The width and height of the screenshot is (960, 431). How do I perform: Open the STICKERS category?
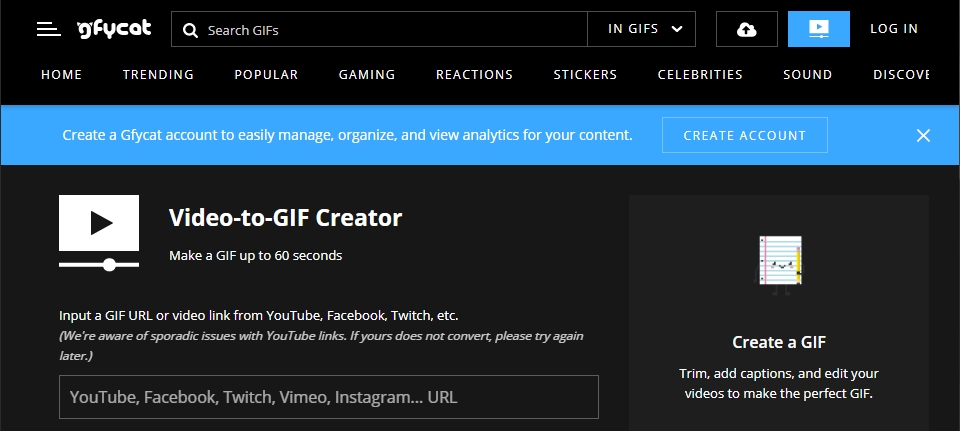585,75
